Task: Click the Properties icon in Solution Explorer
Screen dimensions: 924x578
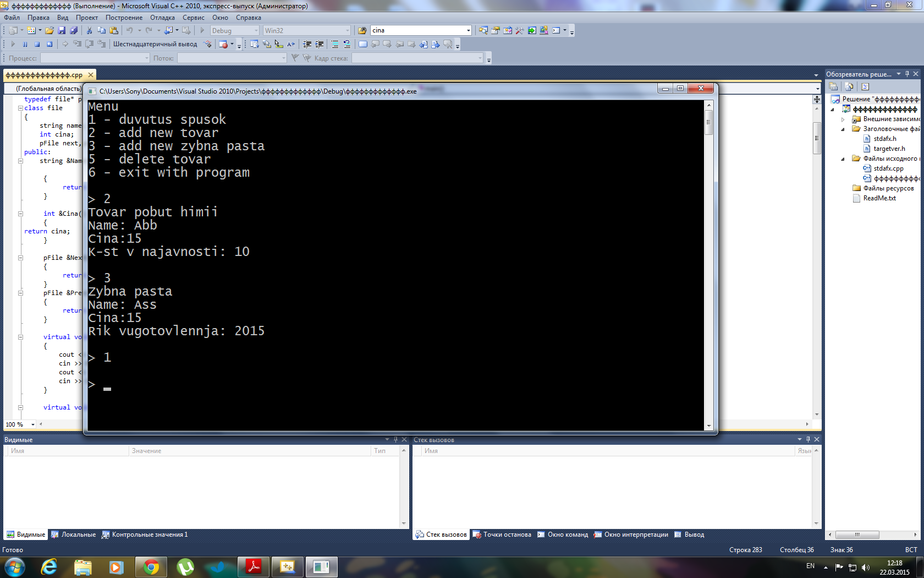Action: [x=834, y=86]
